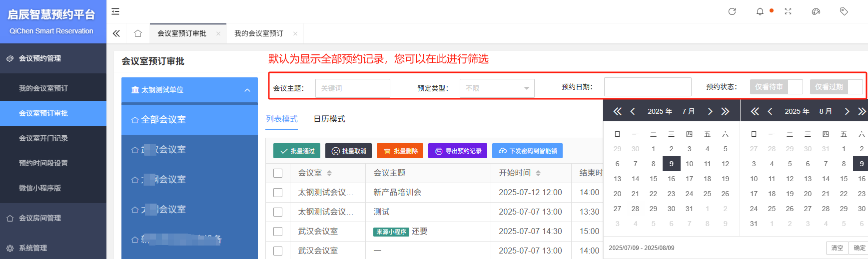Click the refresh icon in top bar

point(732,11)
